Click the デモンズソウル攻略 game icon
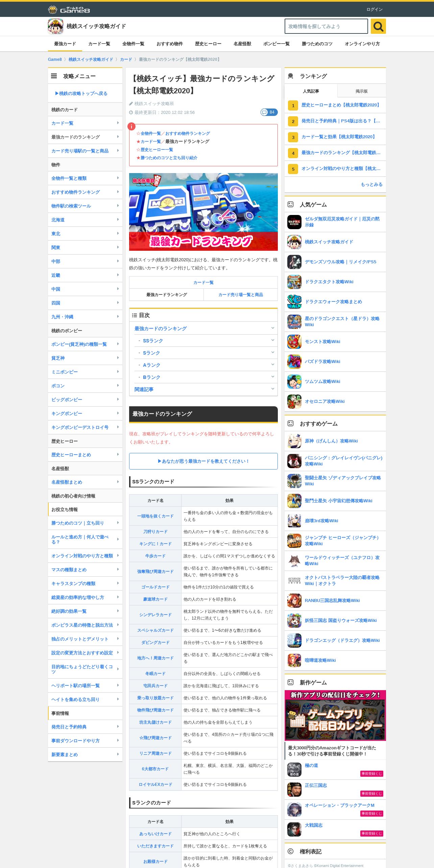The image size is (434, 868). 294,262
